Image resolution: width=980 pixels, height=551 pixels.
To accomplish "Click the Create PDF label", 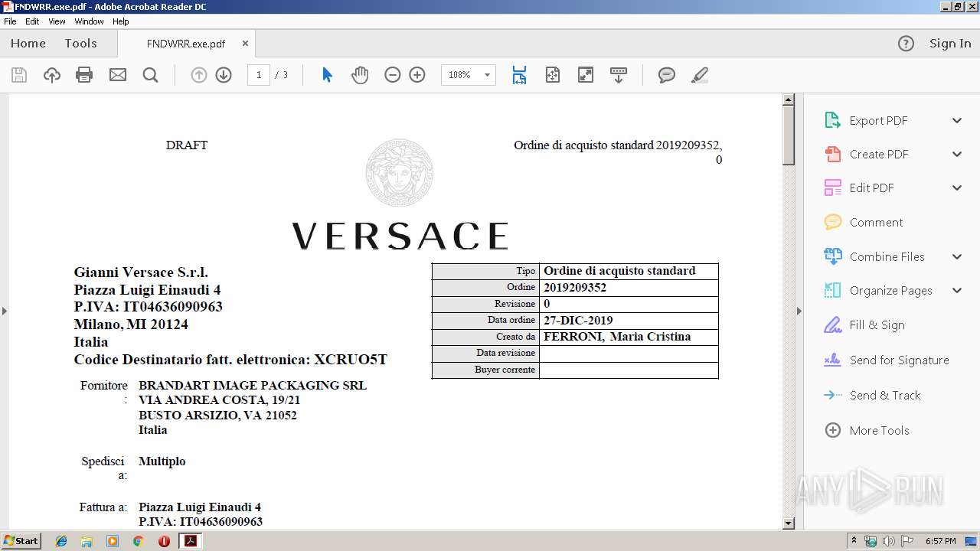I will 879,155.
